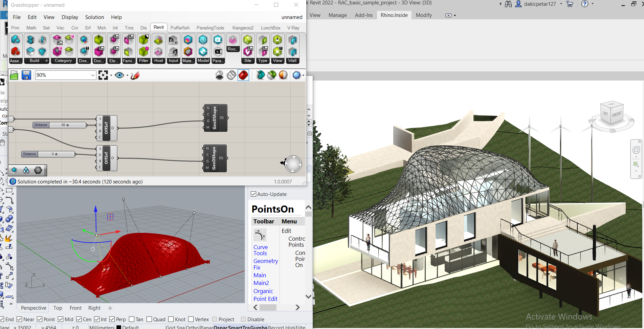Click the save icon in Grasshopper toolbar

pos(26,75)
